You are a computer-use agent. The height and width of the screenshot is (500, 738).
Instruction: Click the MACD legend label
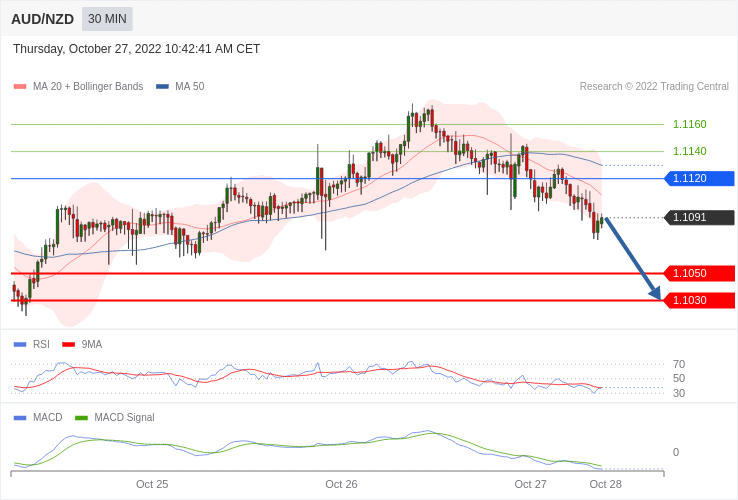48,418
